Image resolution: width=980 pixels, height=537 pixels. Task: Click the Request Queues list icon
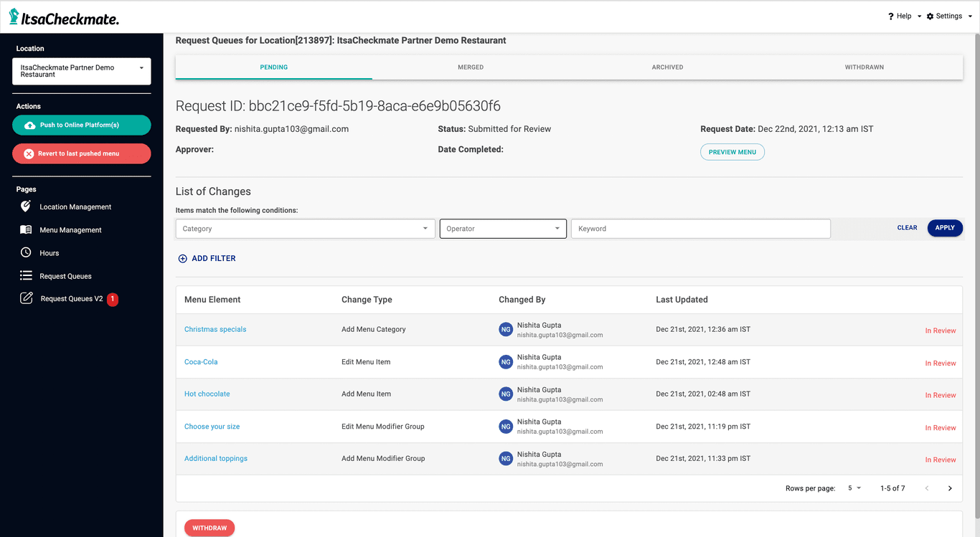click(x=26, y=276)
